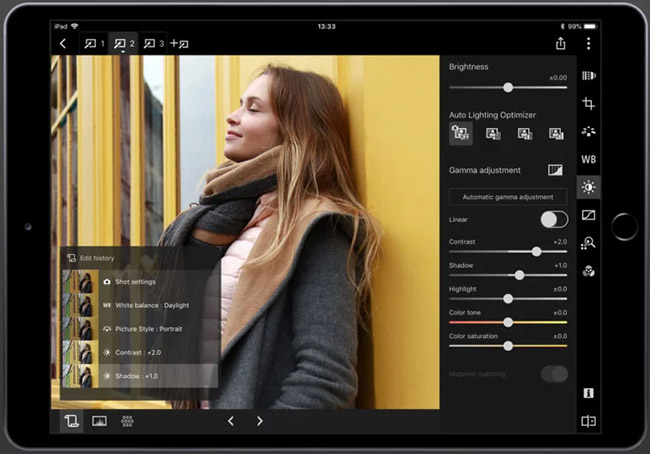Screen dimensions: 650x454
Task: Open the color adjustment circles icon
Action: coord(589,271)
